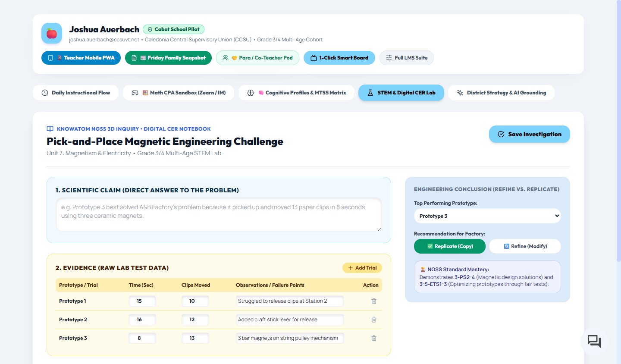Screen dimensions: 621x364
Task: Add a new trial row
Action: click(362, 268)
